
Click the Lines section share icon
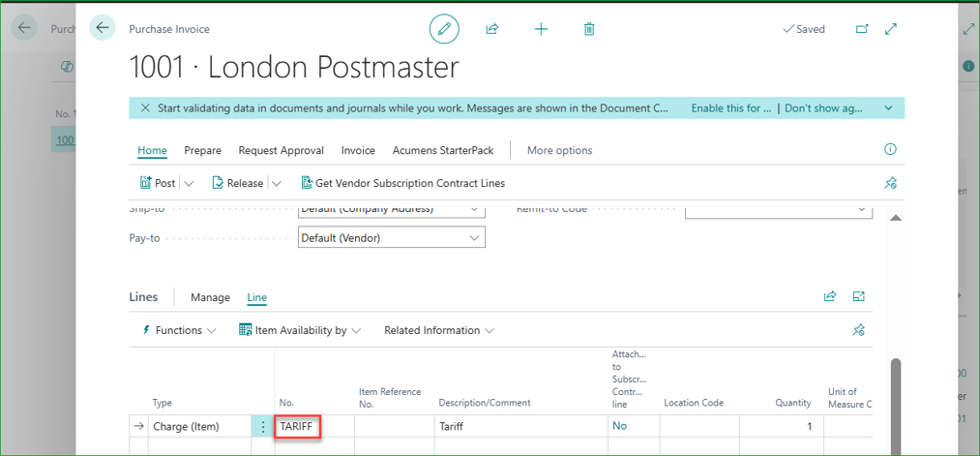(830, 296)
